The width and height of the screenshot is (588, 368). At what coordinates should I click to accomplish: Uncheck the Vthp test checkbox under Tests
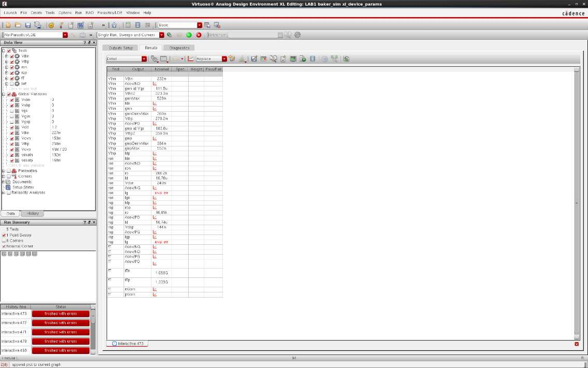pyautogui.click(x=12, y=62)
